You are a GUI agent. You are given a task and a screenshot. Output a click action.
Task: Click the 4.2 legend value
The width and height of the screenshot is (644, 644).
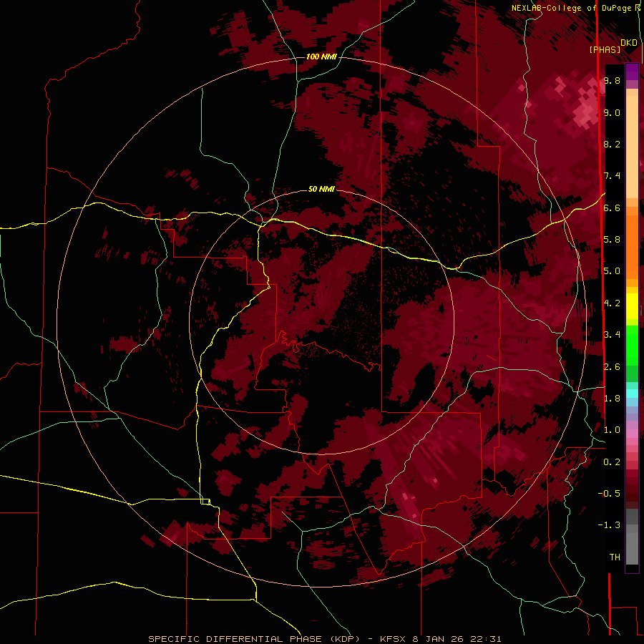point(612,303)
